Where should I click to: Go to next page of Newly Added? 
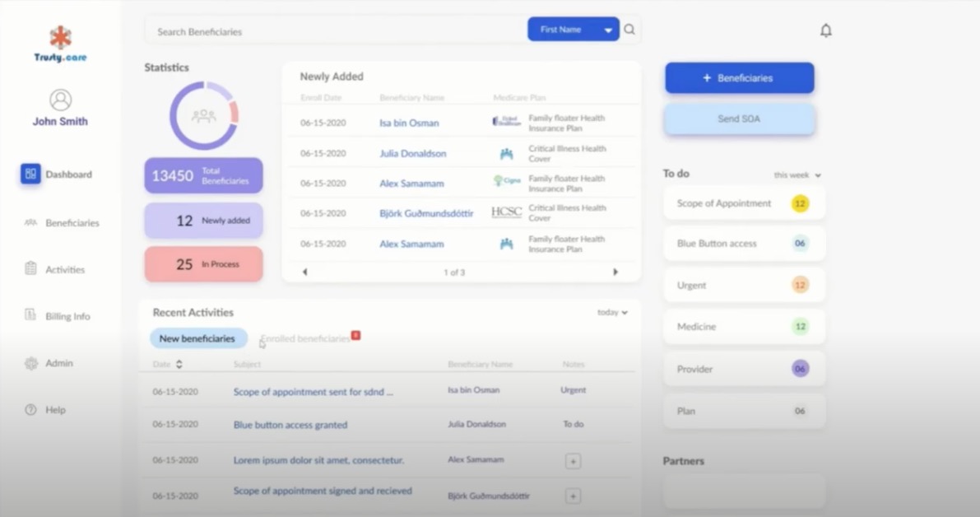(615, 272)
